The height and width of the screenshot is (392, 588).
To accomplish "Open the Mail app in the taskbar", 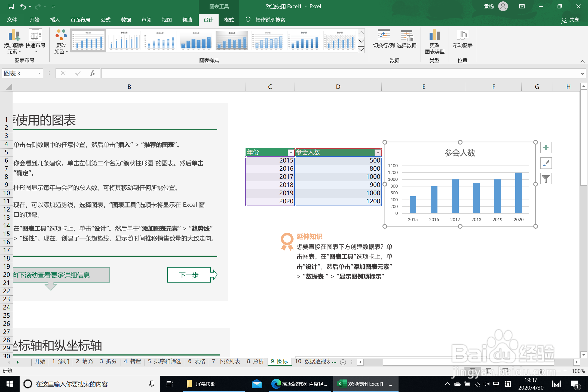I will (256, 384).
